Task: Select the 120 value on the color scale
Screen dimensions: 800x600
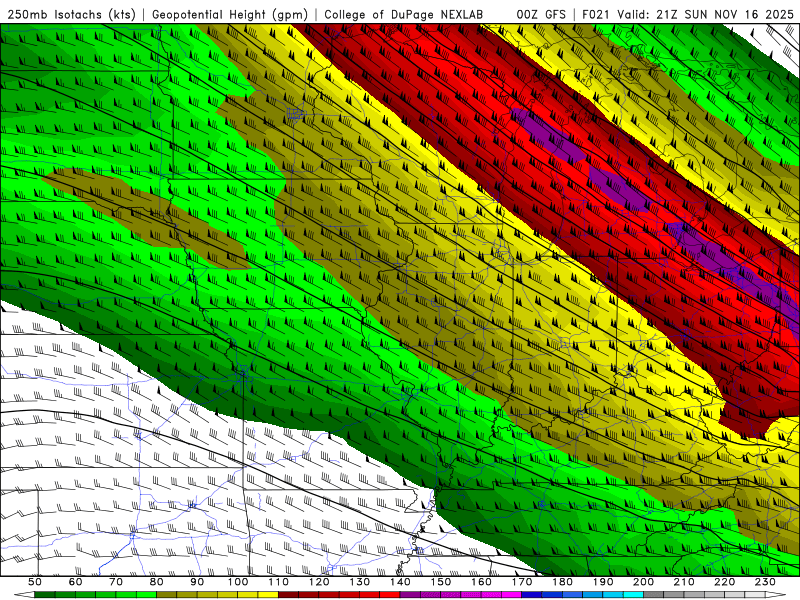Action: 319,582
